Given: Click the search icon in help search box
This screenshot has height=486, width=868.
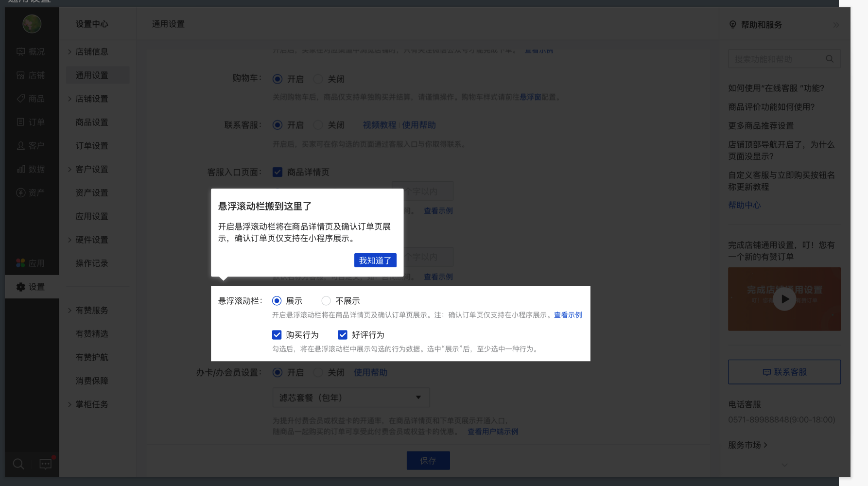Looking at the screenshot, I should [830, 59].
